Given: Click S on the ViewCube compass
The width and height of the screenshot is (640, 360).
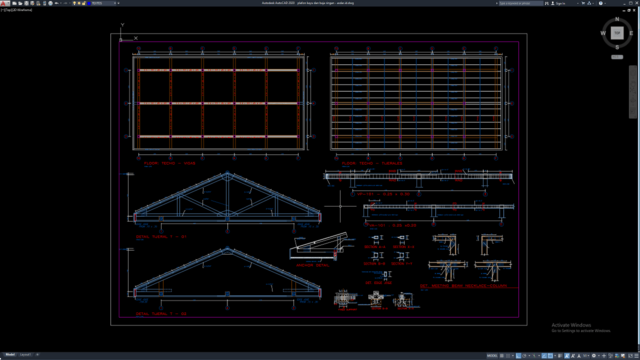Looking at the screenshot, I should pos(617,47).
